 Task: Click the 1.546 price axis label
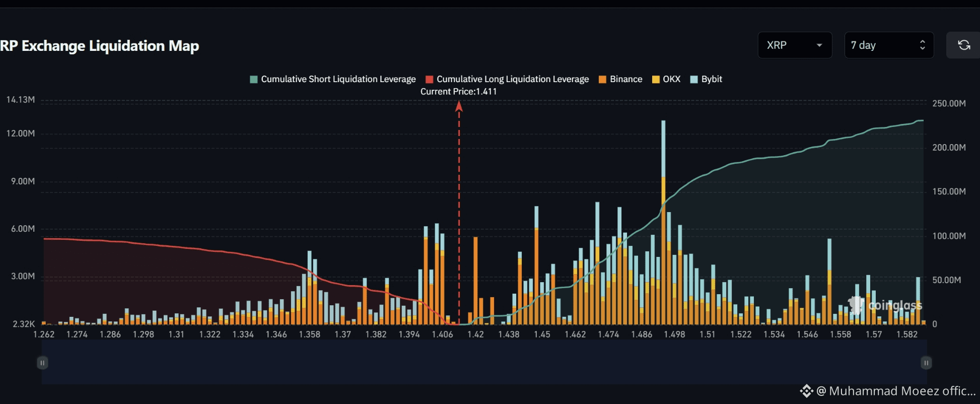(x=808, y=334)
